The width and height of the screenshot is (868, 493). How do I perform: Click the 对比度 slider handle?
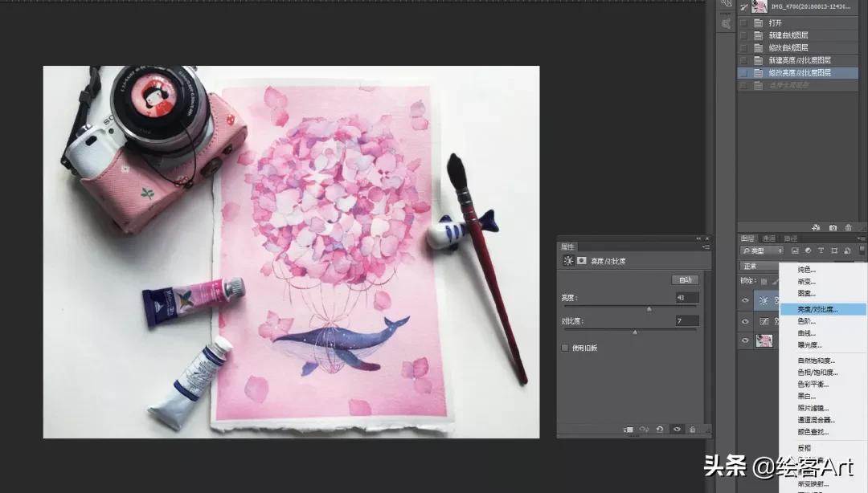(635, 332)
